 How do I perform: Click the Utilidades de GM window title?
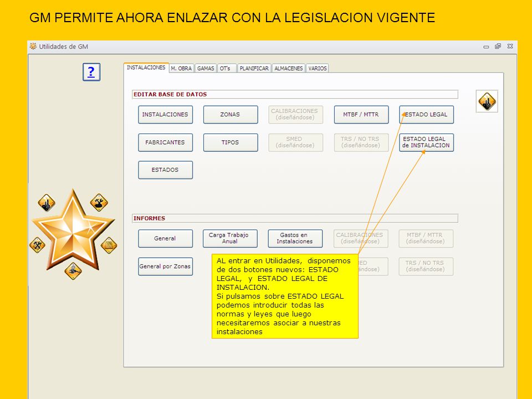(63, 47)
